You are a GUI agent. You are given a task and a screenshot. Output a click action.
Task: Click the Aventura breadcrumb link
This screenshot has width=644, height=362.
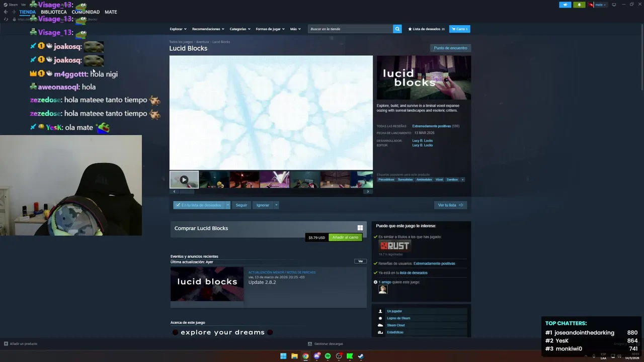(202, 42)
